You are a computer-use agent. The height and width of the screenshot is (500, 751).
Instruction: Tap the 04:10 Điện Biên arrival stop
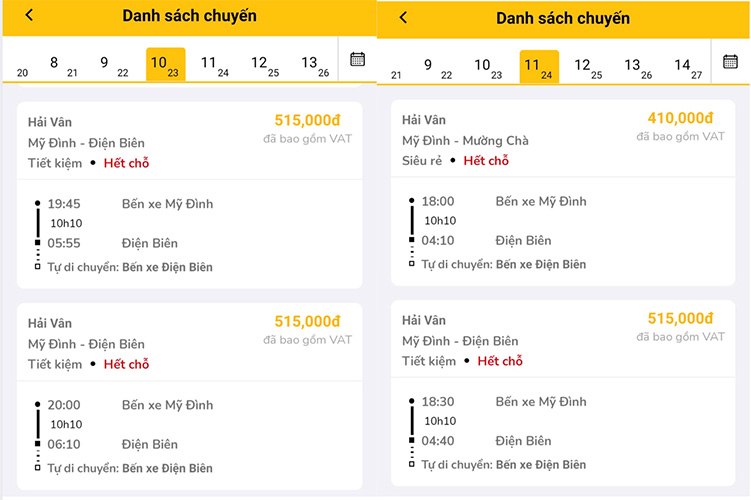(x=523, y=240)
